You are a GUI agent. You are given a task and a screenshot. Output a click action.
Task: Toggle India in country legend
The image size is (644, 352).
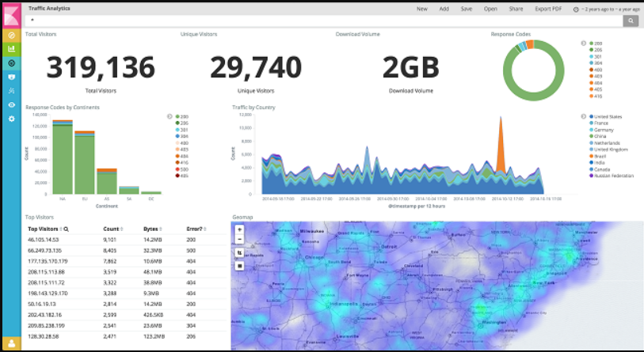click(x=596, y=162)
